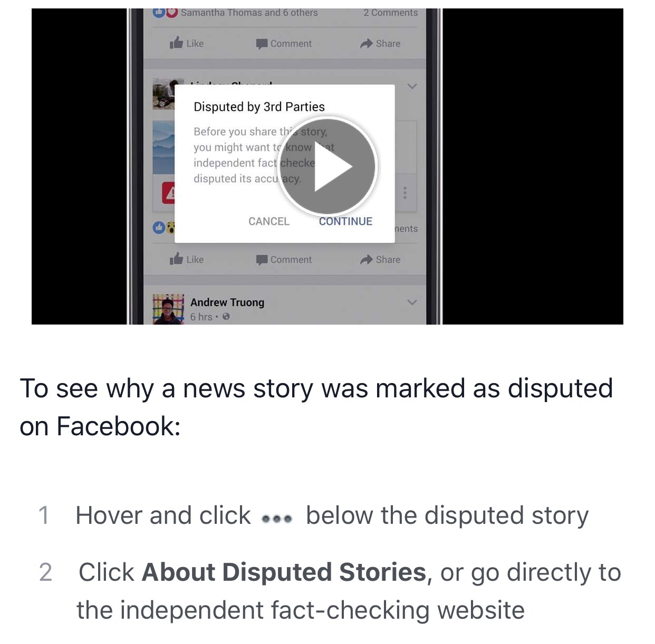The image size is (655, 644).
Task: Click the globe privacy icon beside 6 hrs
Action: [226, 317]
